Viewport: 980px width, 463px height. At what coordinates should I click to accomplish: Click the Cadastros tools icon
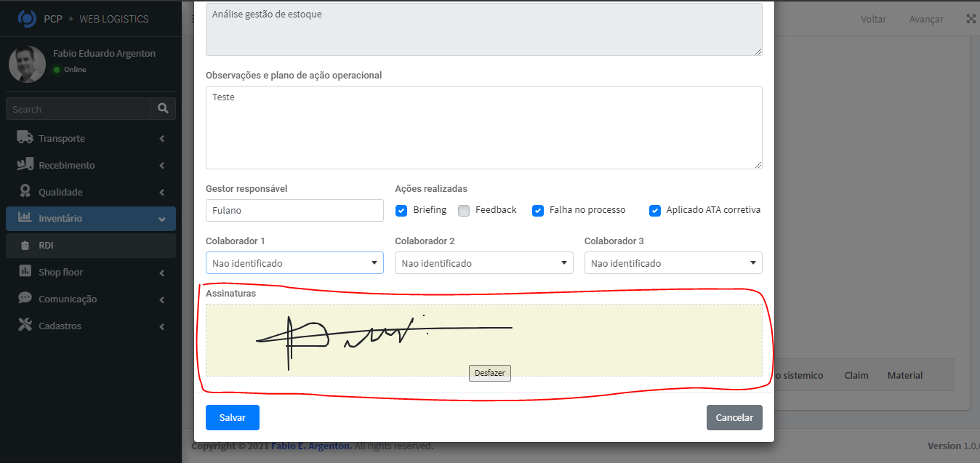click(x=25, y=326)
